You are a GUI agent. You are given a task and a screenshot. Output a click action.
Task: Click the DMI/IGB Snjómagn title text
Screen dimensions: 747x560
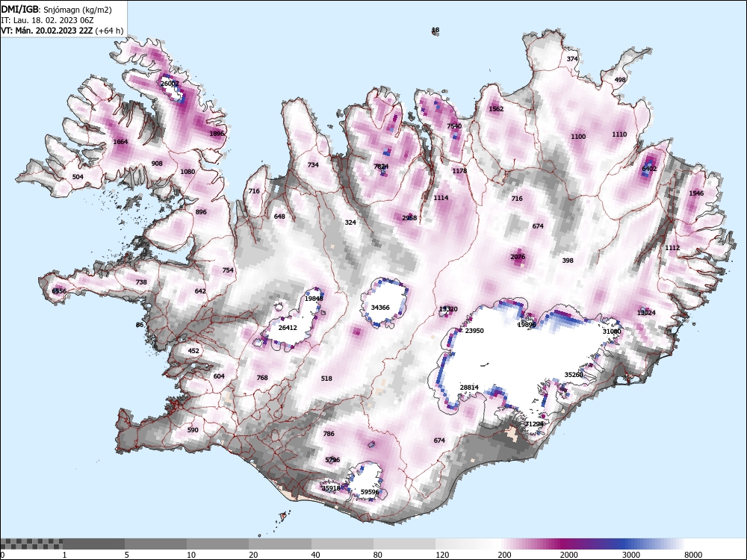pos(57,10)
